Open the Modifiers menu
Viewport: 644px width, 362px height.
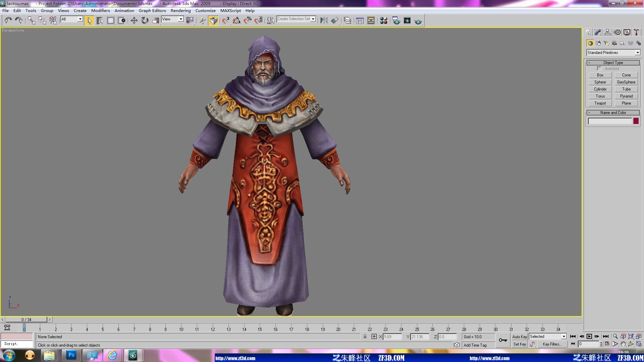(x=100, y=10)
